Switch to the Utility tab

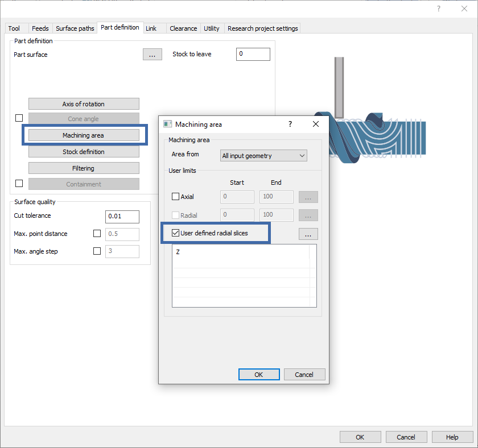click(x=212, y=28)
